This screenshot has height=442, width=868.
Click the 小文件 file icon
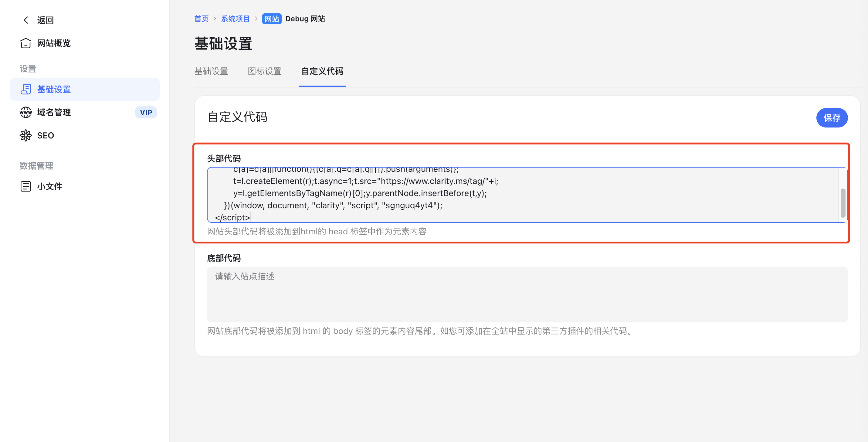(25, 186)
